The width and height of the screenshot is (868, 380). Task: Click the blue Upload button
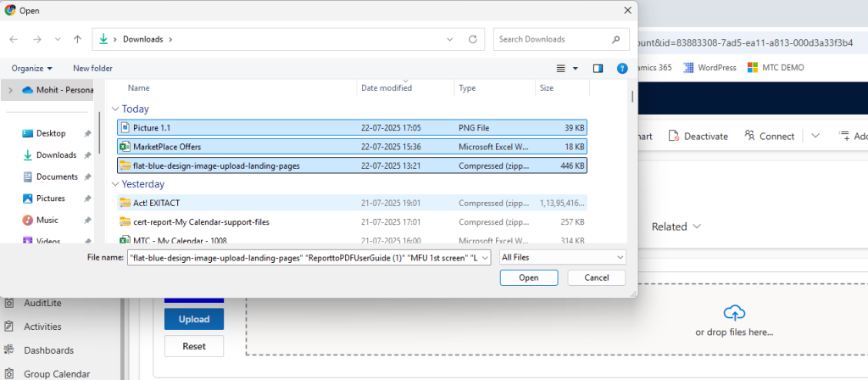pyautogui.click(x=193, y=319)
